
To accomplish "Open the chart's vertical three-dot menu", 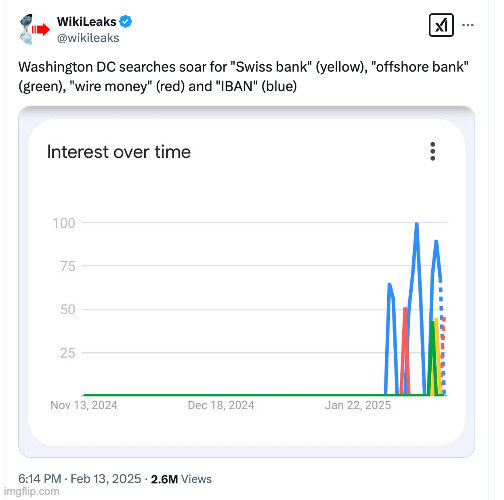I will click(x=432, y=151).
